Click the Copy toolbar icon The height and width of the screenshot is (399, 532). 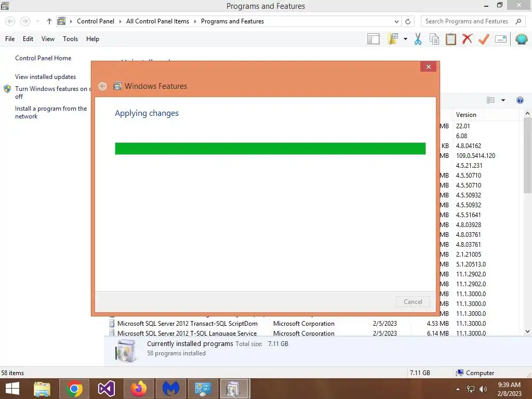pos(434,39)
